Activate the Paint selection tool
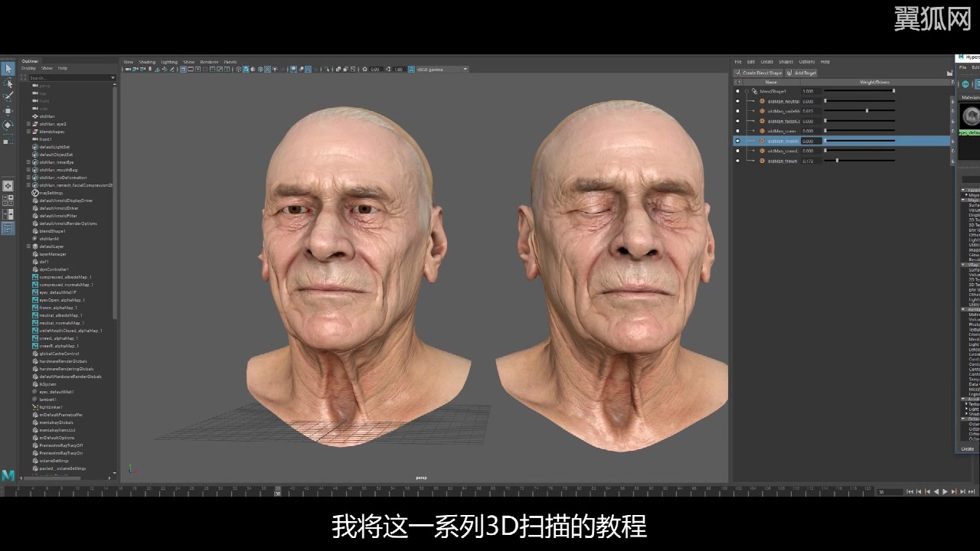The height and width of the screenshot is (551, 980). [8, 96]
